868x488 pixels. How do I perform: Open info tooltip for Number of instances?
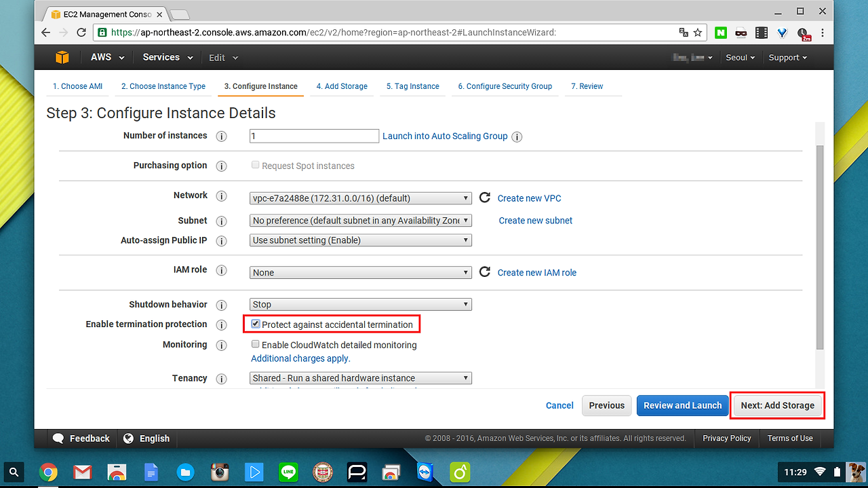(221, 136)
